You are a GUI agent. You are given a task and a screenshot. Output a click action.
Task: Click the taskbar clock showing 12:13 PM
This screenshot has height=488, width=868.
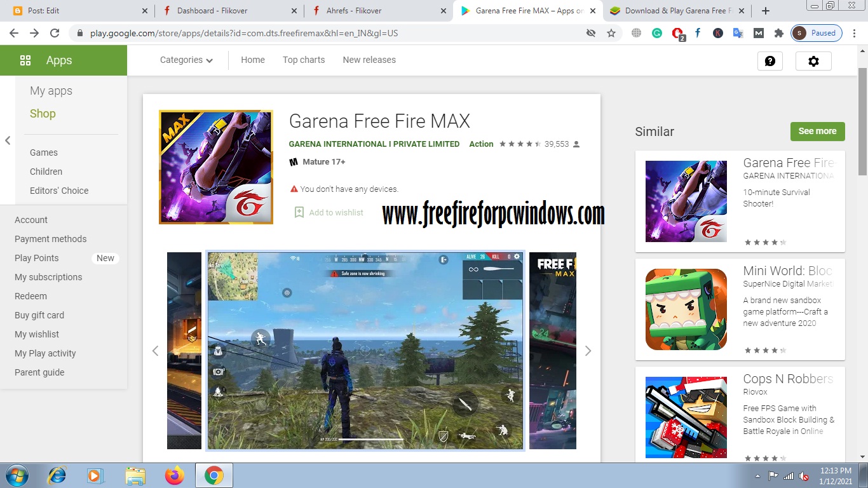pos(836,476)
